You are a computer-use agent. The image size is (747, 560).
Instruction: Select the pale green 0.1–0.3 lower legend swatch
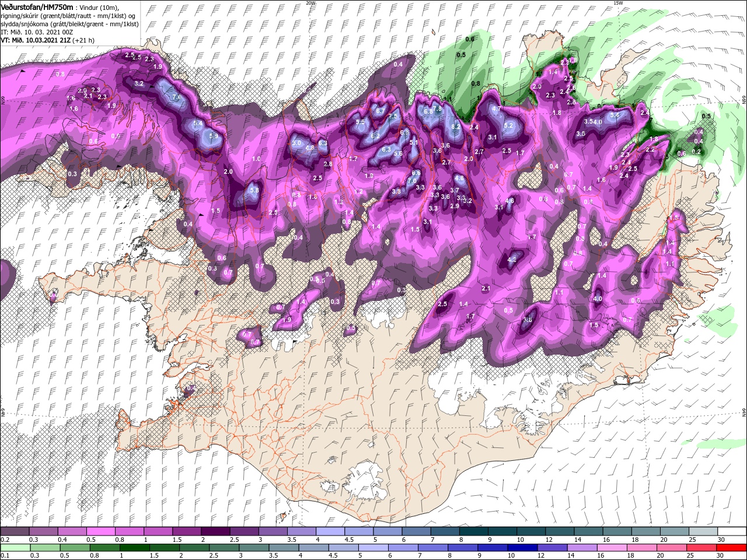point(15,547)
